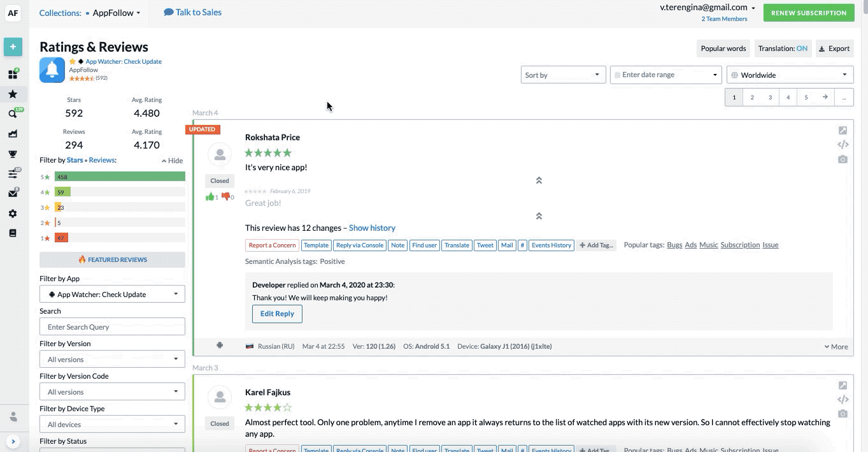
Task: Click embed code icon on Karel Fajkus review
Action: (x=843, y=400)
